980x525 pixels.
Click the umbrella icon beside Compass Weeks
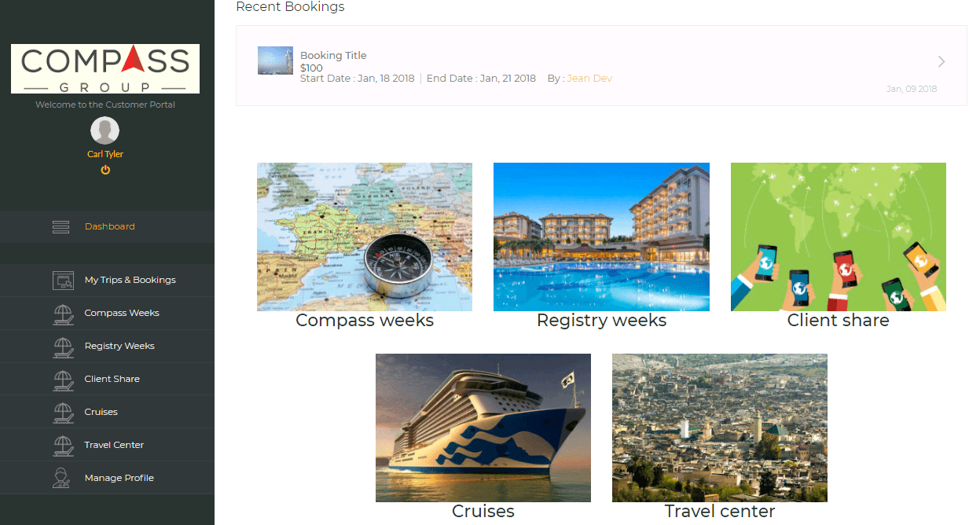point(63,314)
